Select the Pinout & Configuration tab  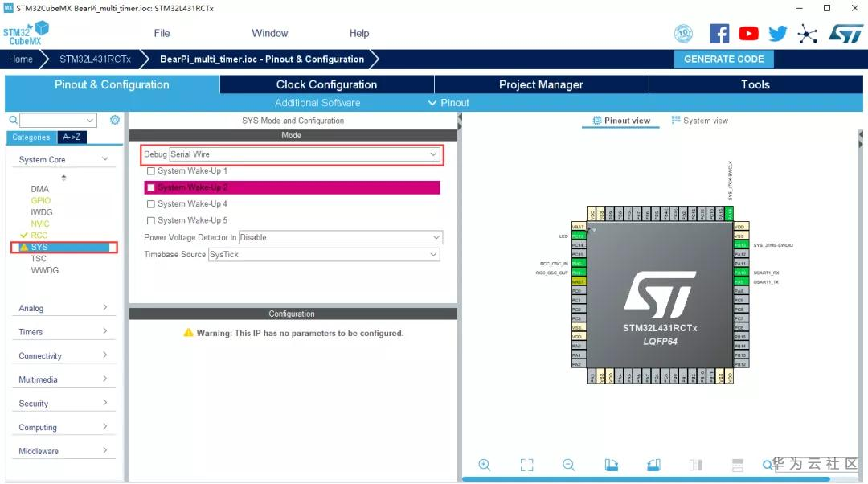(x=112, y=84)
